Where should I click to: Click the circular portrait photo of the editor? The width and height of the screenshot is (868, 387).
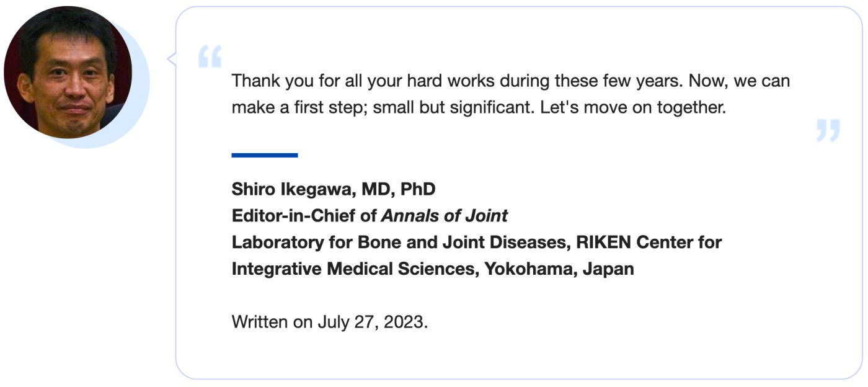point(68,73)
